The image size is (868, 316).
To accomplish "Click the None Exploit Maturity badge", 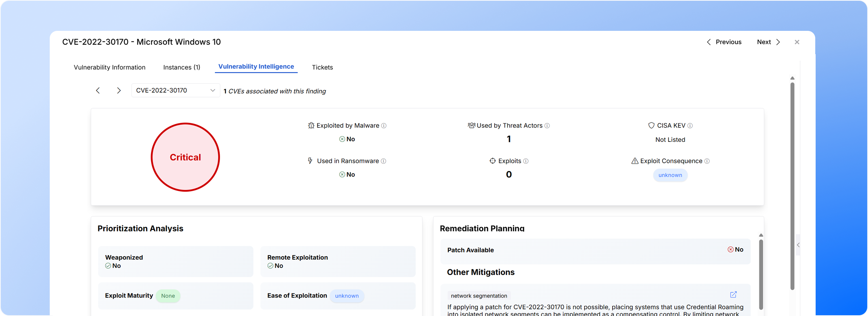I will point(168,296).
